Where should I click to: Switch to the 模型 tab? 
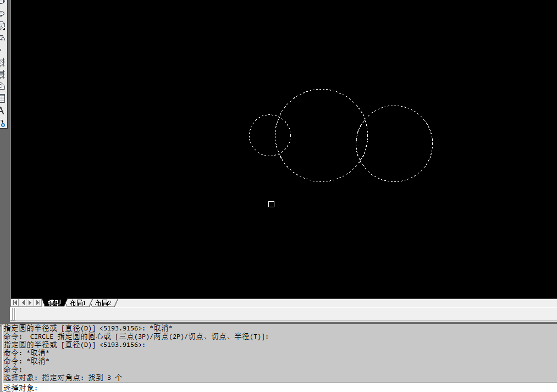pos(54,303)
